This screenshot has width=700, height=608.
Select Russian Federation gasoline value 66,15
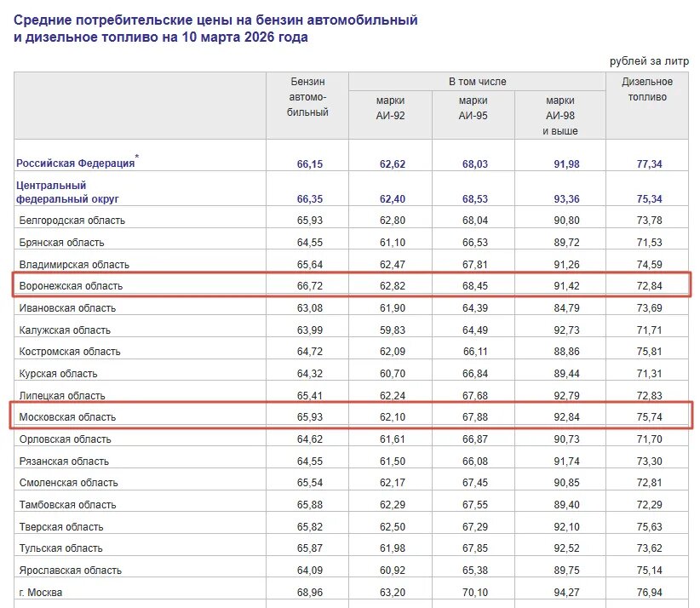[x=310, y=164]
